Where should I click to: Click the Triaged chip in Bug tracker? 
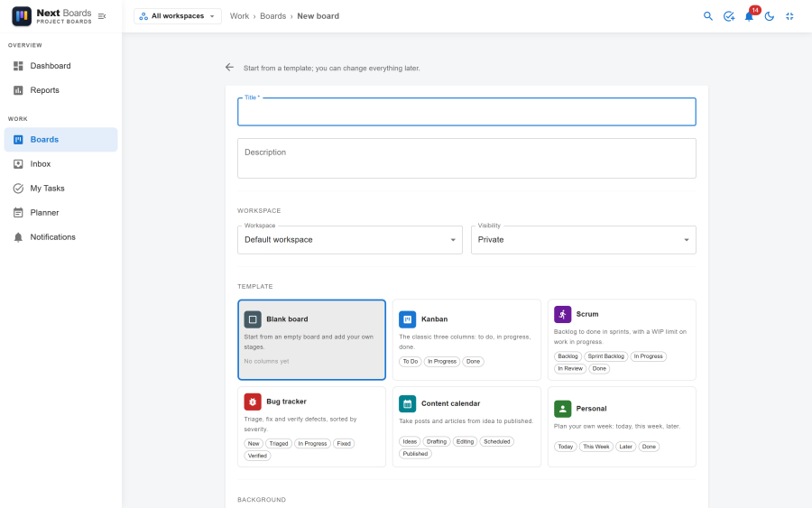point(279,444)
